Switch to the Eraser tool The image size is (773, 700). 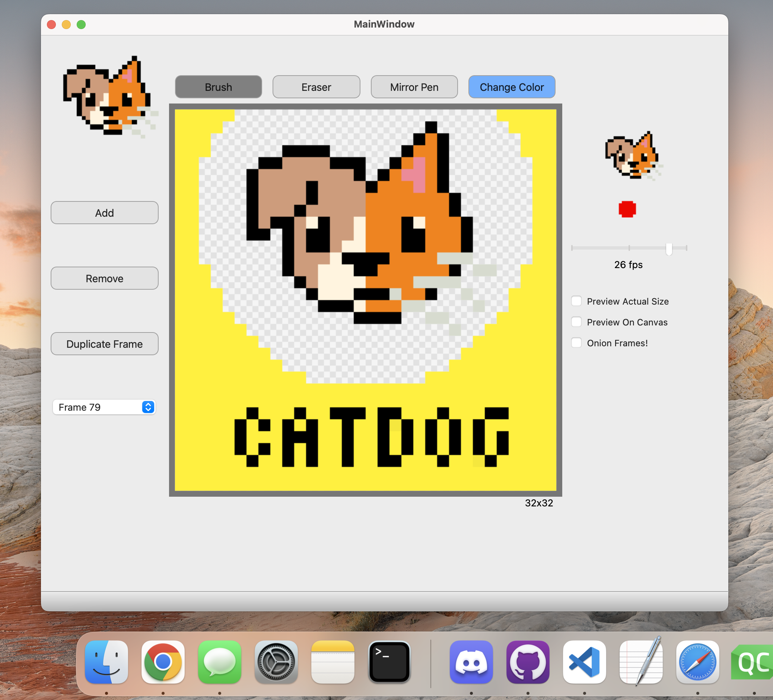(x=316, y=87)
